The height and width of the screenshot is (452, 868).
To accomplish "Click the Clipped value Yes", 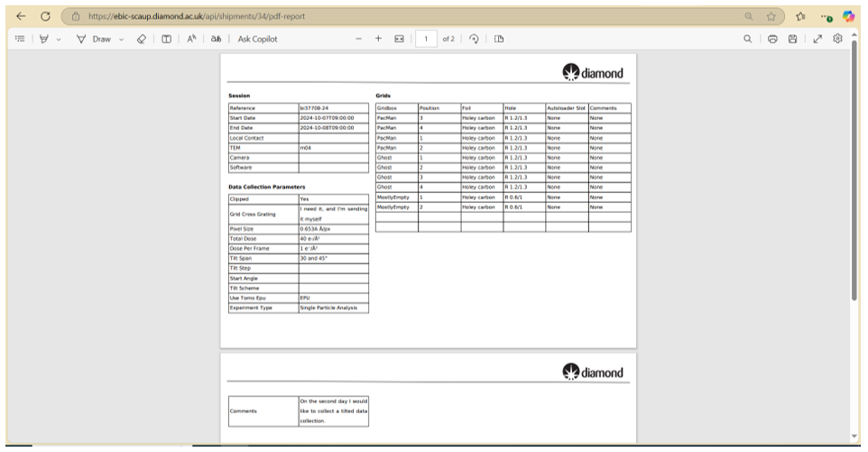I will [x=304, y=199].
